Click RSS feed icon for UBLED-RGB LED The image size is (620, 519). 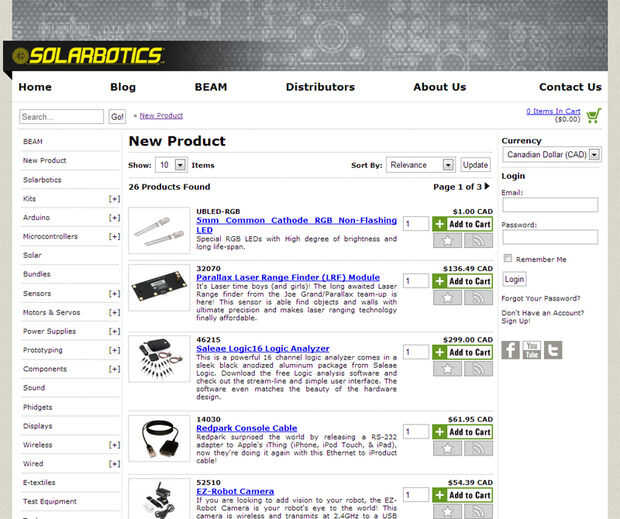(x=478, y=240)
